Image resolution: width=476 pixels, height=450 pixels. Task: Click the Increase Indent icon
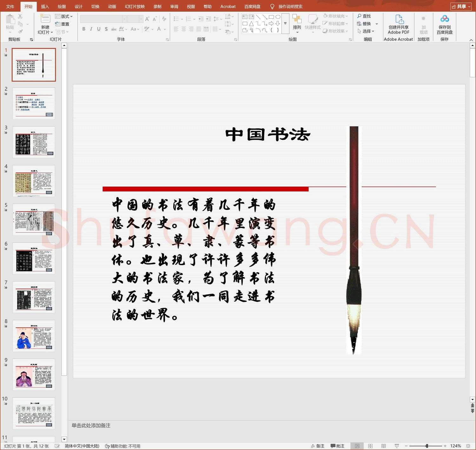coord(208,19)
